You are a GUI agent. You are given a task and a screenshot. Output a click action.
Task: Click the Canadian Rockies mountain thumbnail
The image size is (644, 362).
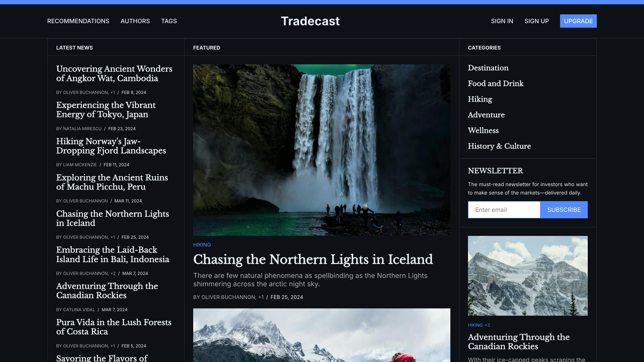527,276
